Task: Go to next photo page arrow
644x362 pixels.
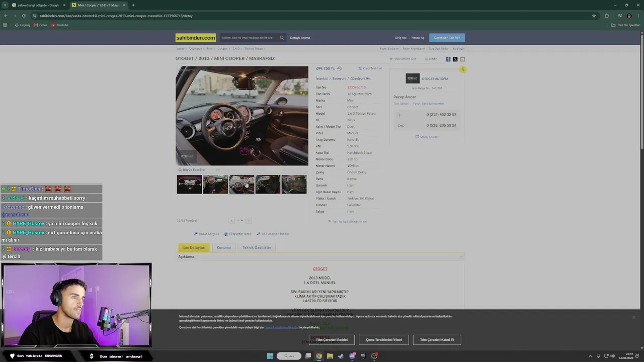Action: [248, 220]
